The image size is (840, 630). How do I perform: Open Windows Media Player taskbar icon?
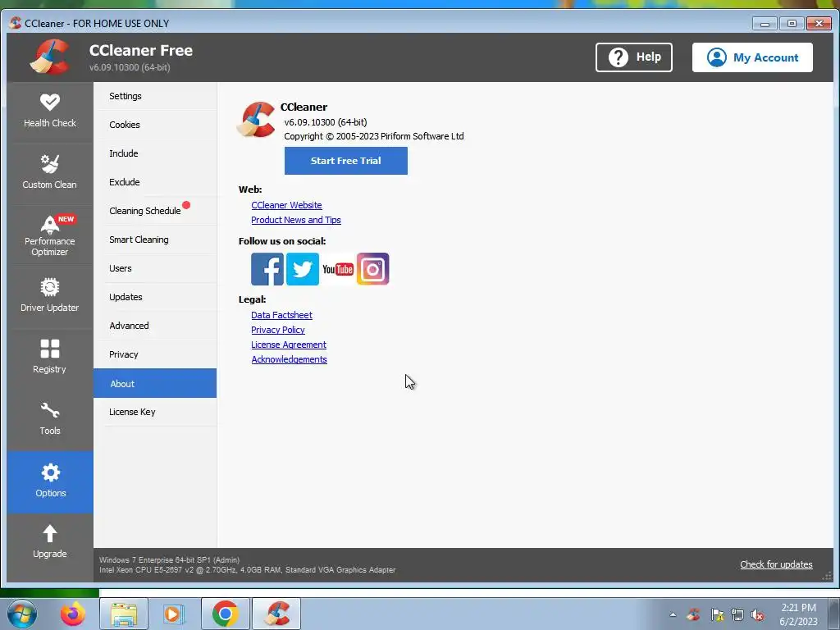(173, 614)
